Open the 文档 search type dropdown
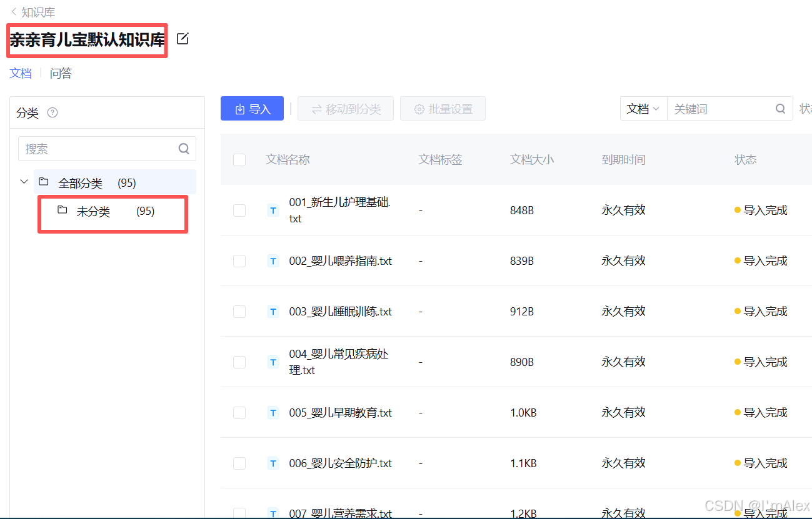Screen dimensions: 812x519 [643, 109]
